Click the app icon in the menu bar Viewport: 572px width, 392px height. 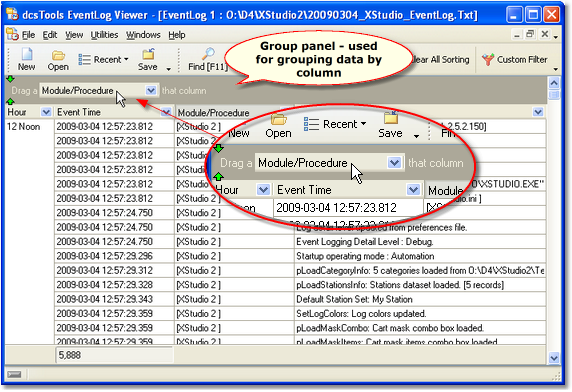tap(12, 35)
